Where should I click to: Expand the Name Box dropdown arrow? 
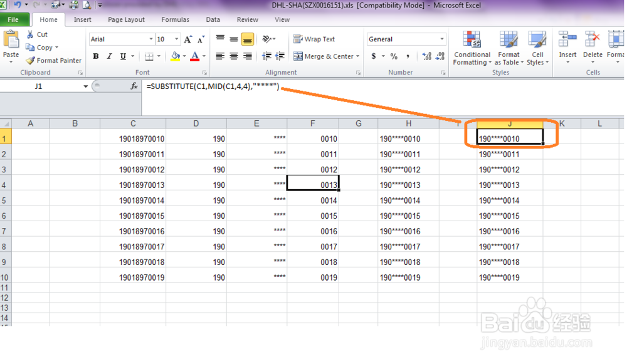tap(85, 86)
